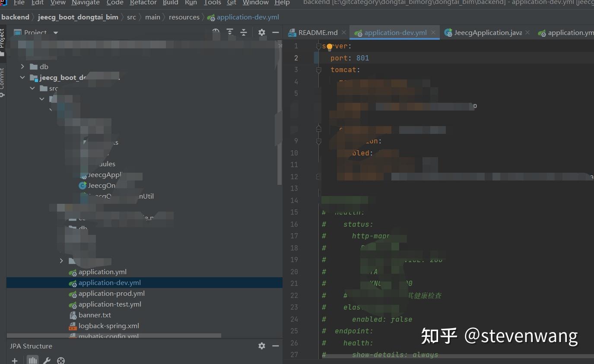Click the crosshair locate icon in JPA Structure
The height and width of the screenshot is (364, 594).
click(x=61, y=361)
